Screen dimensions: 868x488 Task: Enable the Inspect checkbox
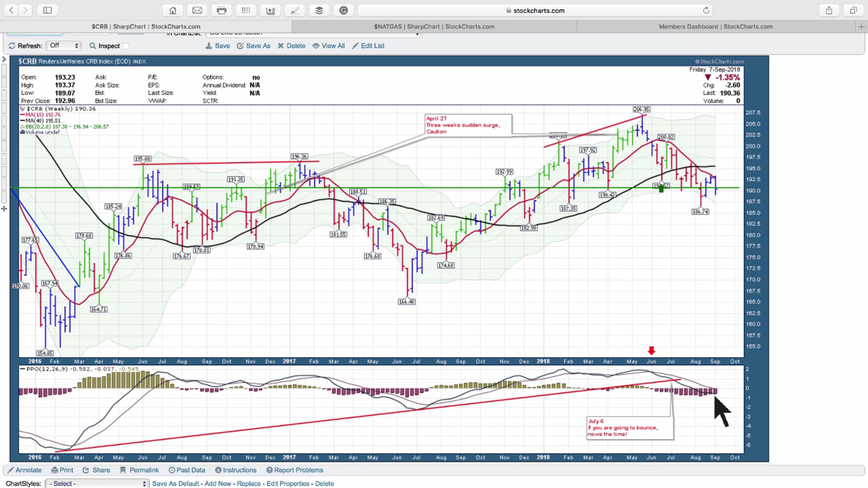point(126,46)
